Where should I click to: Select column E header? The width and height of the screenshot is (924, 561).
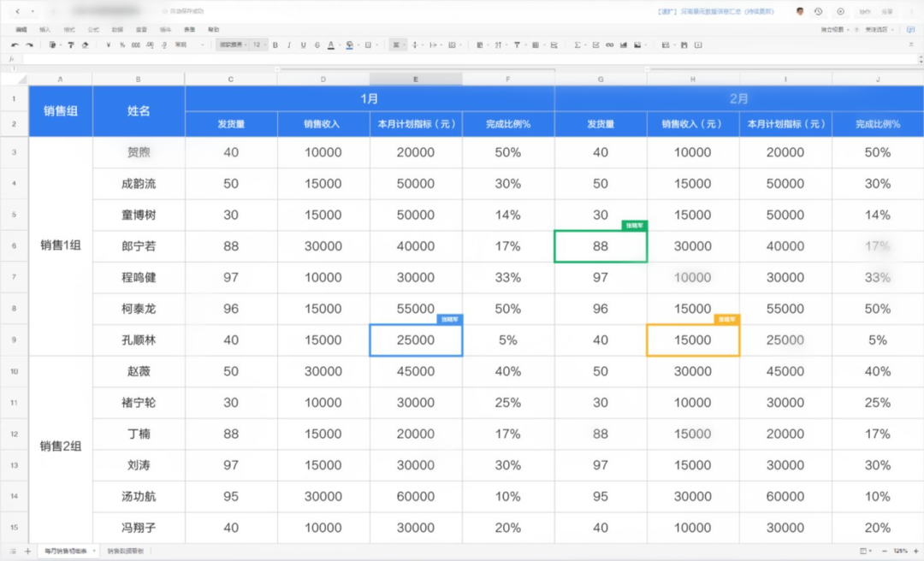[x=416, y=79]
